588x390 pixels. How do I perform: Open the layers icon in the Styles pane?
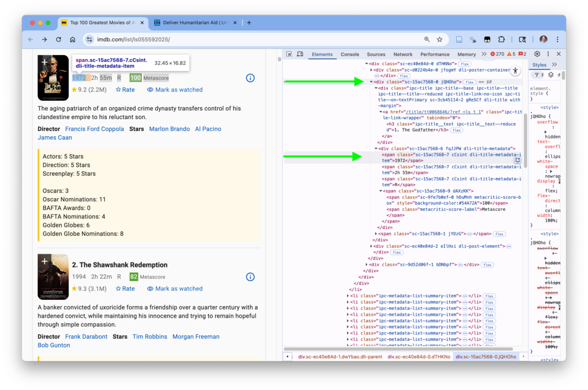[551, 75]
